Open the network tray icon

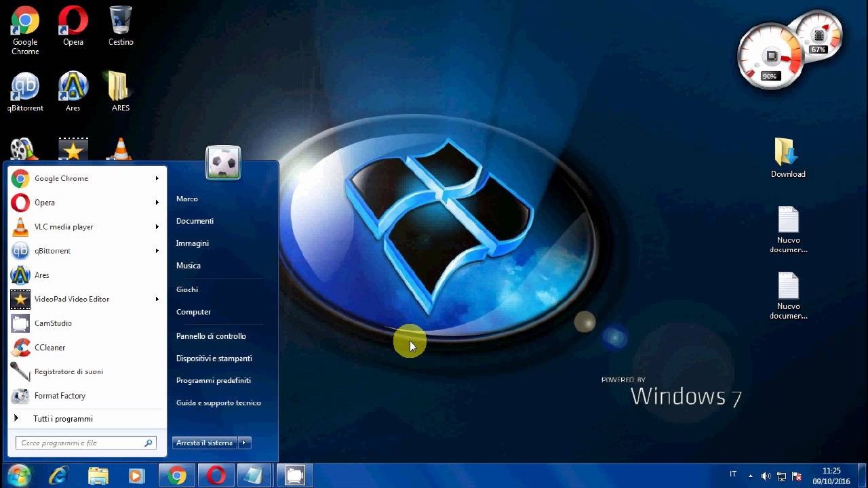(x=781, y=476)
